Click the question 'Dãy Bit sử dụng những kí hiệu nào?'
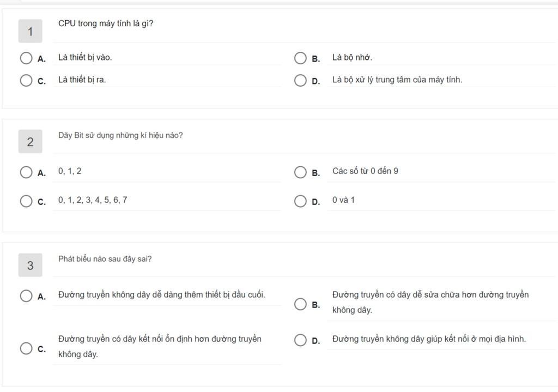The width and height of the screenshot is (558, 392). pos(120,135)
